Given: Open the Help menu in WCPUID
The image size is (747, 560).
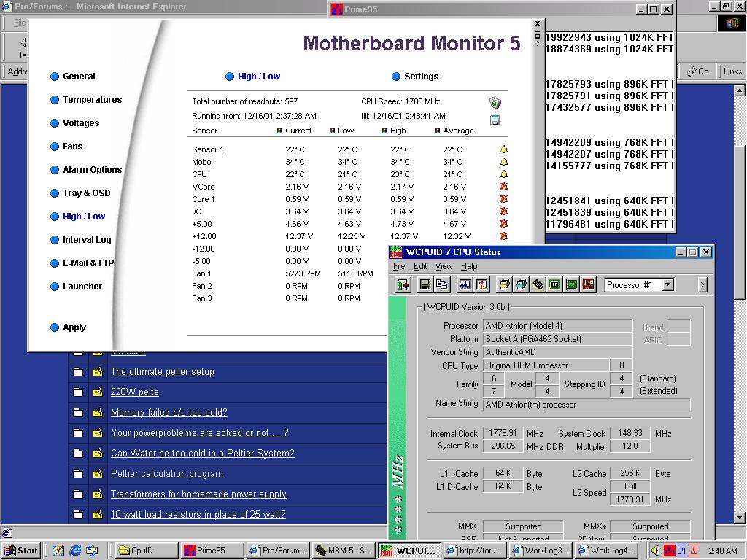Looking at the screenshot, I should click(469, 266).
